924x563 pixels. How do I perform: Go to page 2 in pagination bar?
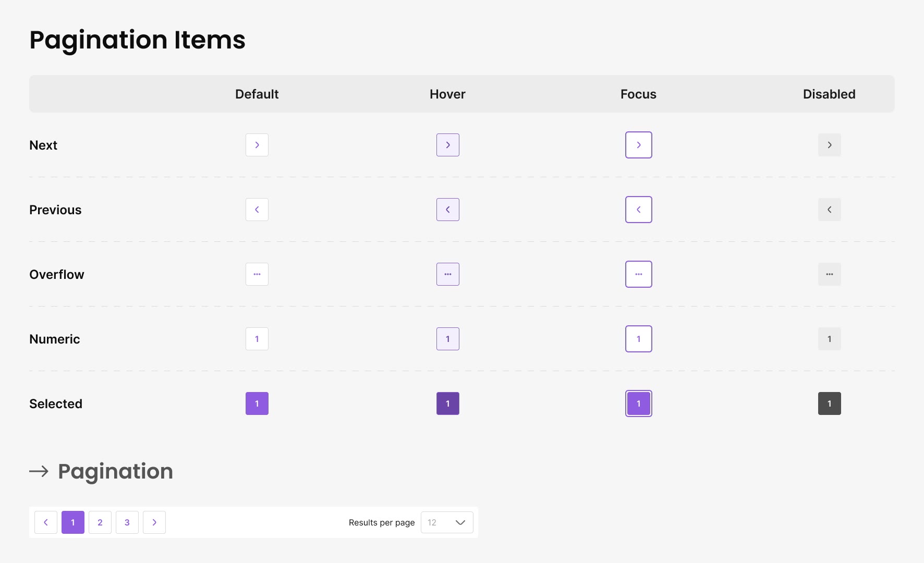[100, 522]
